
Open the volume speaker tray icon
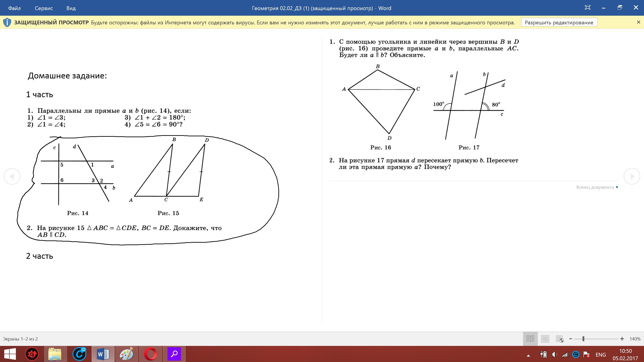[x=554, y=354]
